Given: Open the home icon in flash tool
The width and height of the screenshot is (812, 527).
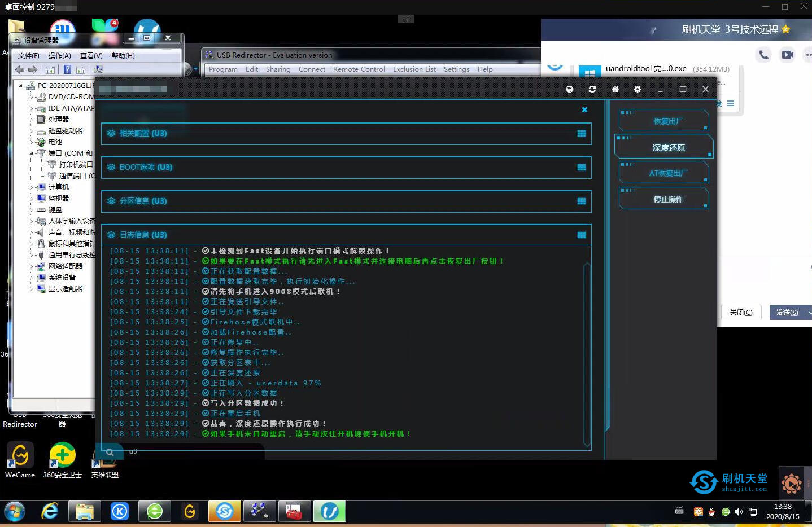Looking at the screenshot, I should pyautogui.click(x=615, y=89).
